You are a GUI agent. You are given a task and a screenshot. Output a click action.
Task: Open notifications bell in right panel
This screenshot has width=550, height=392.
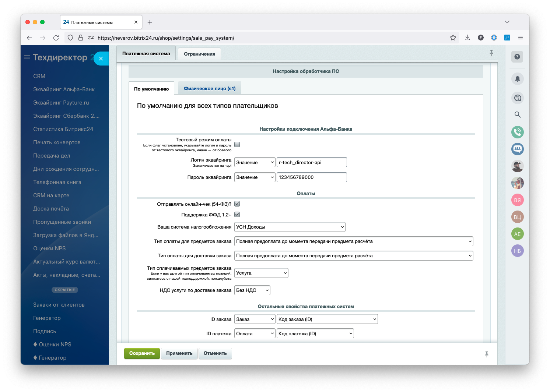517,79
